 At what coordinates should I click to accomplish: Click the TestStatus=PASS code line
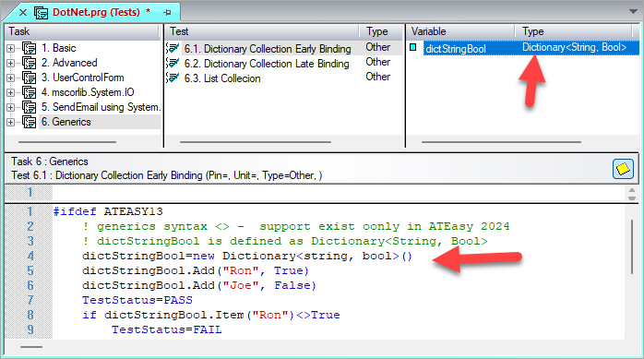[x=137, y=300]
